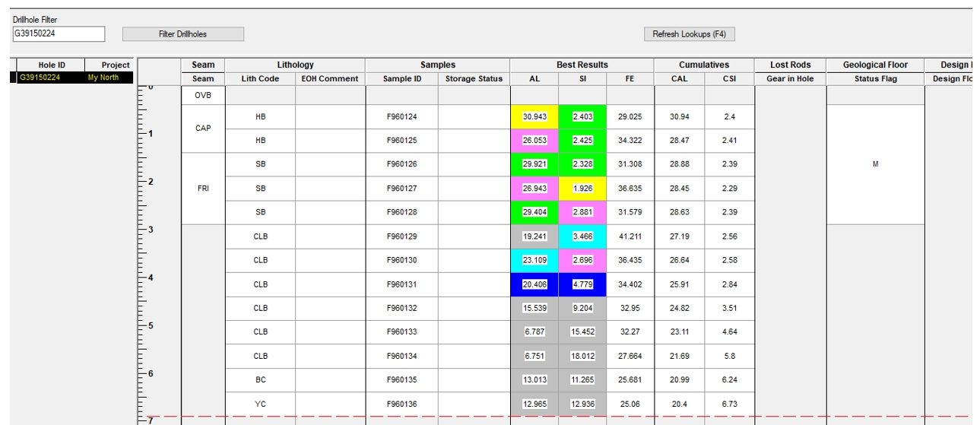Click the Hole ID column header
The image size is (980, 425).
pyautogui.click(x=51, y=65)
